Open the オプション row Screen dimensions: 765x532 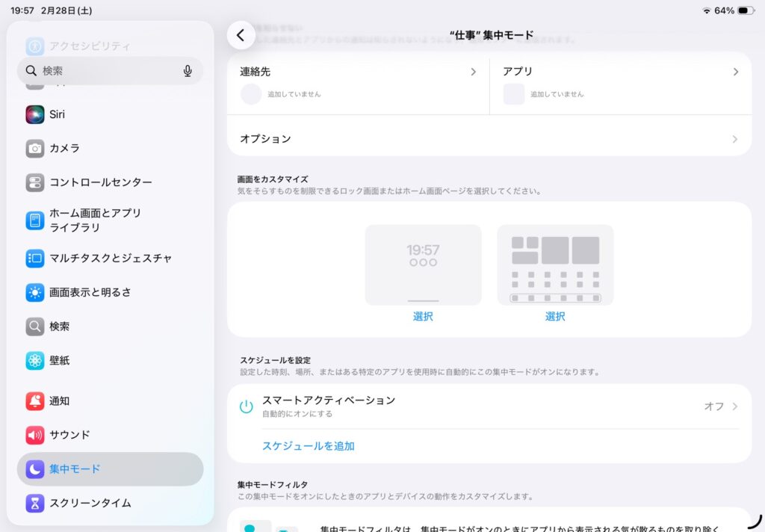489,139
